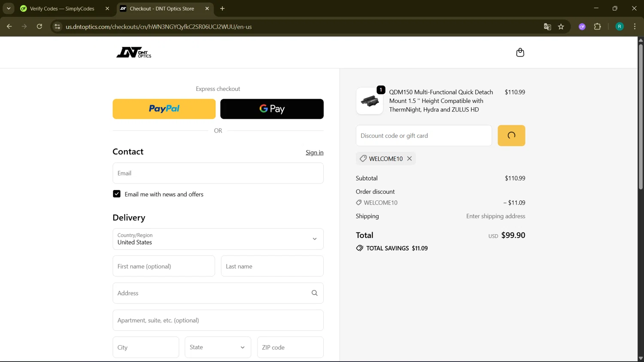Open the purple extension icon in toolbar
This screenshot has height=362, width=644.
click(x=582, y=27)
